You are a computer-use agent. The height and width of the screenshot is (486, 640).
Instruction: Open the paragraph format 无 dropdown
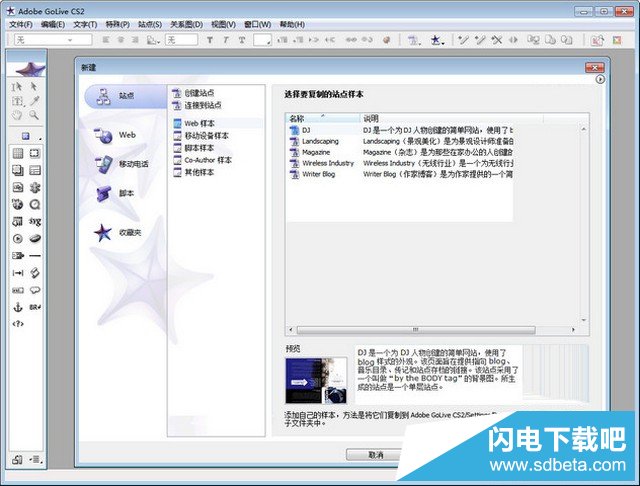click(53, 40)
